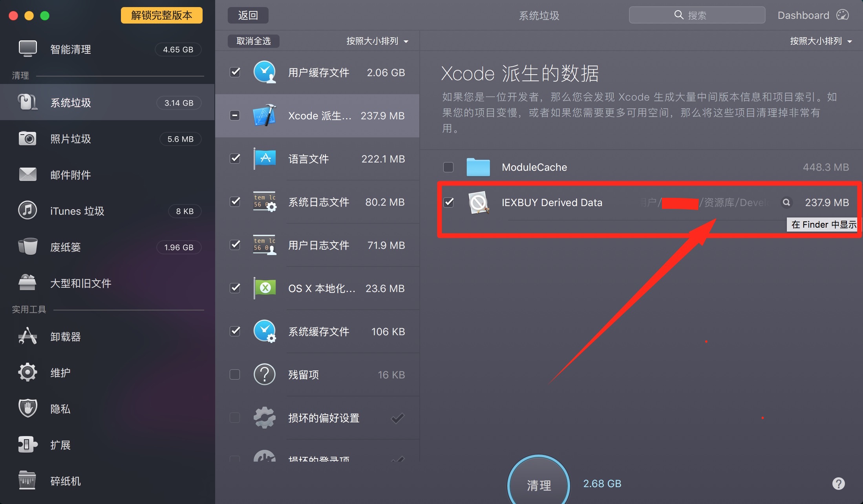This screenshot has width=863, height=504.
Task: Select 照片垃圾 sidebar item label
Action: (71, 139)
